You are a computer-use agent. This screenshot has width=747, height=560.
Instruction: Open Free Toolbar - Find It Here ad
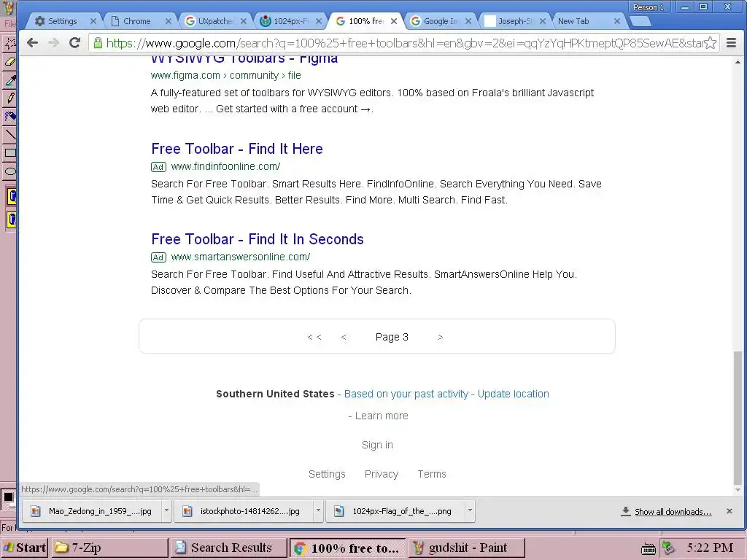point(237,149)
